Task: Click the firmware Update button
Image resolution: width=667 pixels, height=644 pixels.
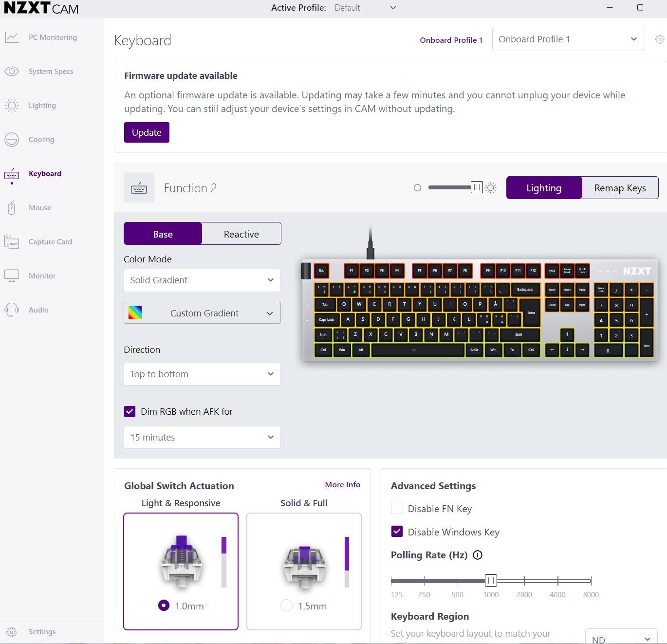Action: click(147, 132)
